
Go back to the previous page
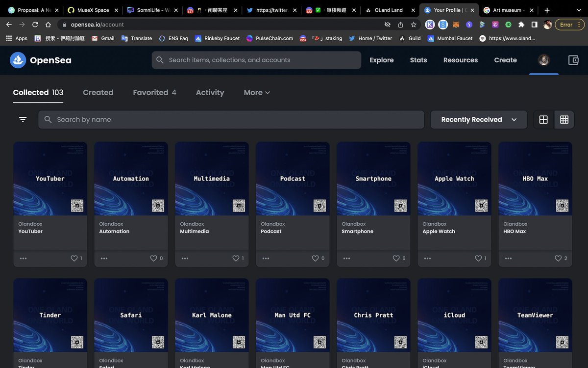(9, 25)
